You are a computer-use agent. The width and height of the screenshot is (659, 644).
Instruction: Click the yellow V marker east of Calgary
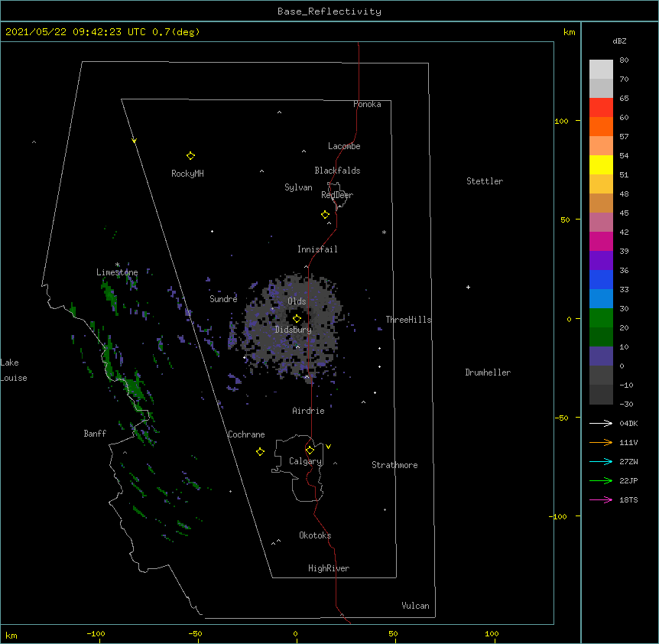[x=328, y=447]
